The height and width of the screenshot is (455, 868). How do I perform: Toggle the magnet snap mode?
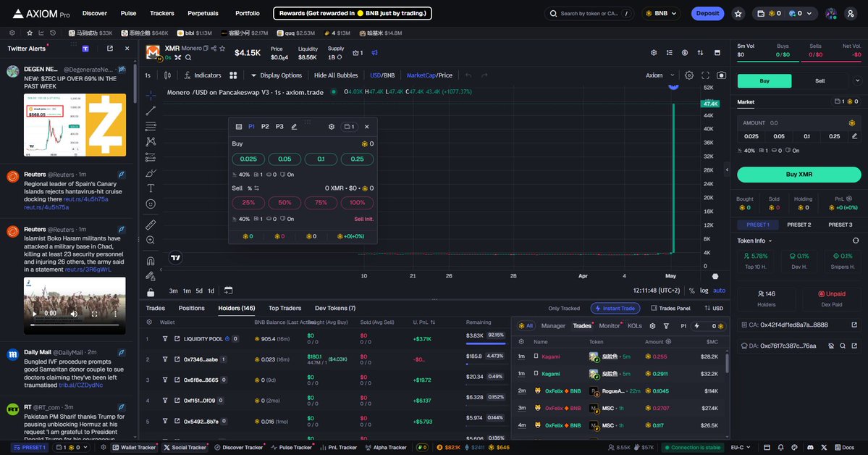[x=151, y=261]
